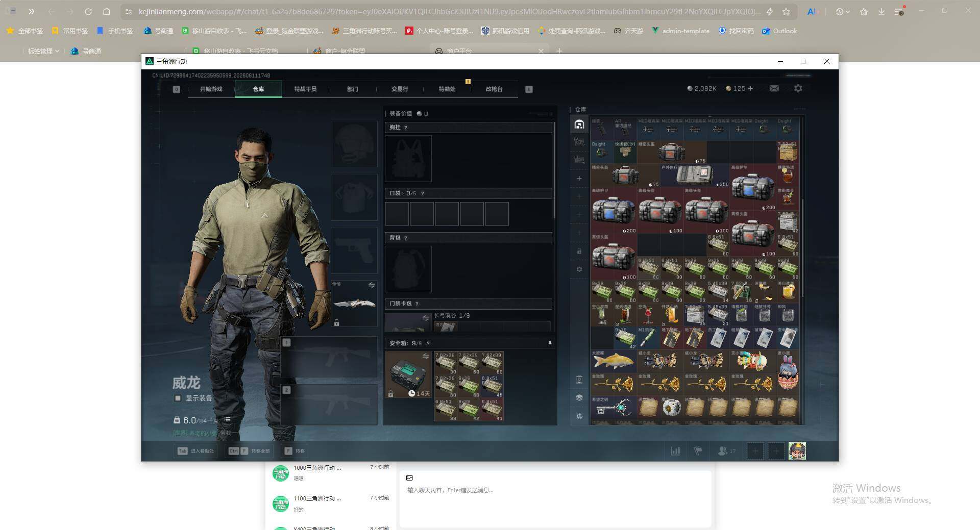The width and height of the screenshot is (980, 530).
Task: Switch to the 特战干员 tab
Action: (305, 89)
